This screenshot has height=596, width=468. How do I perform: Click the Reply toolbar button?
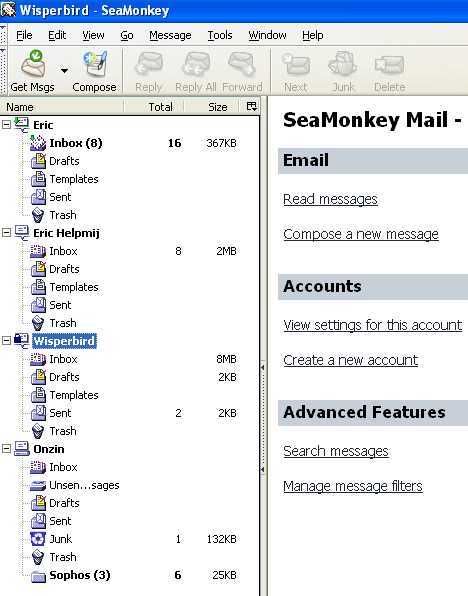point(149,71)
